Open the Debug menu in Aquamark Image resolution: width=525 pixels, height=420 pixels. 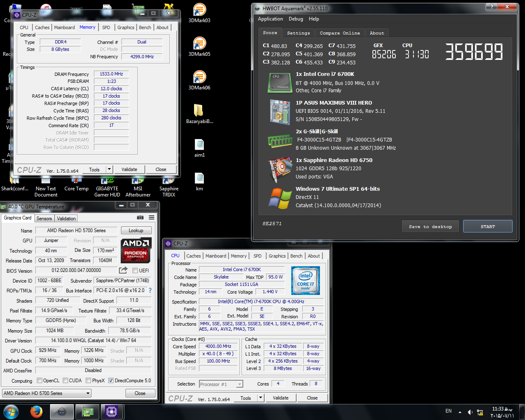click(x=296, y=19)
